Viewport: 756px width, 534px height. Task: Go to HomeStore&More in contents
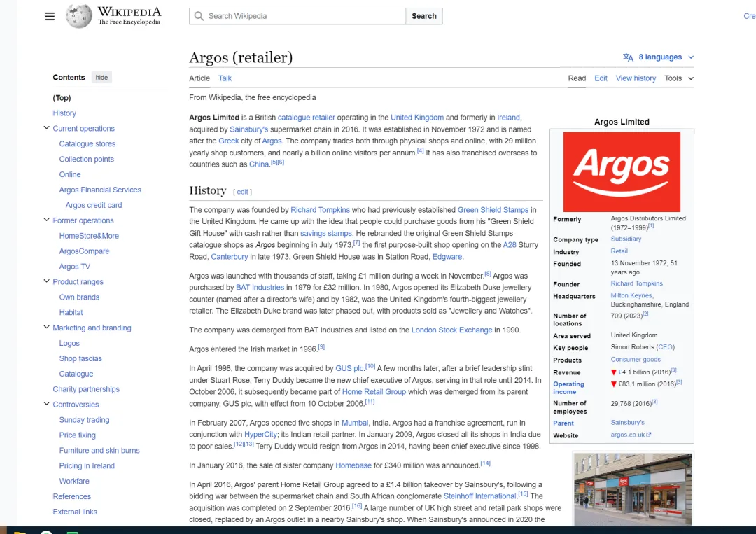tap(89, 236)
